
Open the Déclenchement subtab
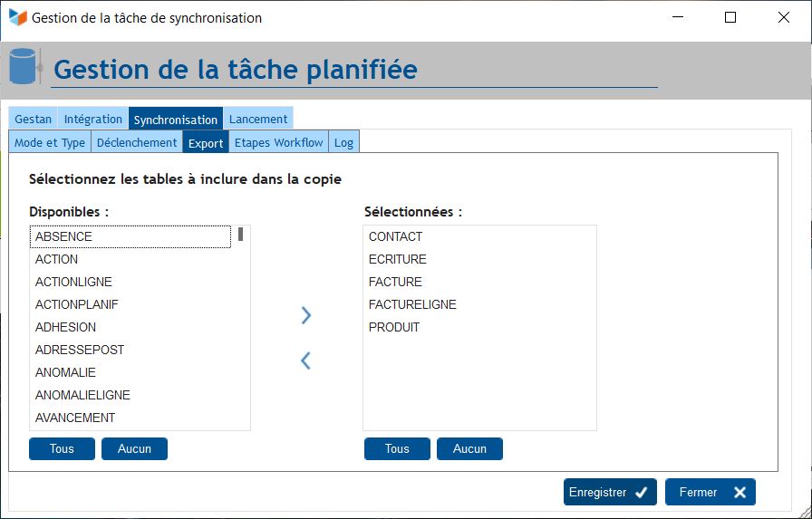tap(137, 142)
